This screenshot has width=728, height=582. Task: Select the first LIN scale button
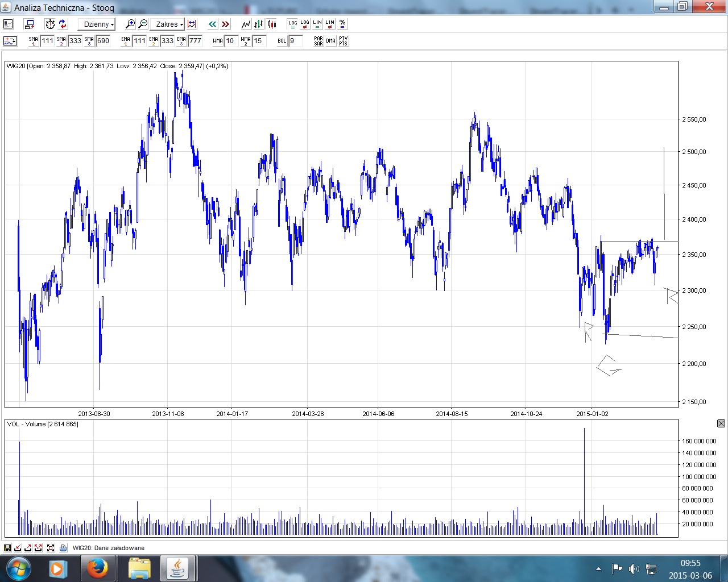(x=317, y=24)
